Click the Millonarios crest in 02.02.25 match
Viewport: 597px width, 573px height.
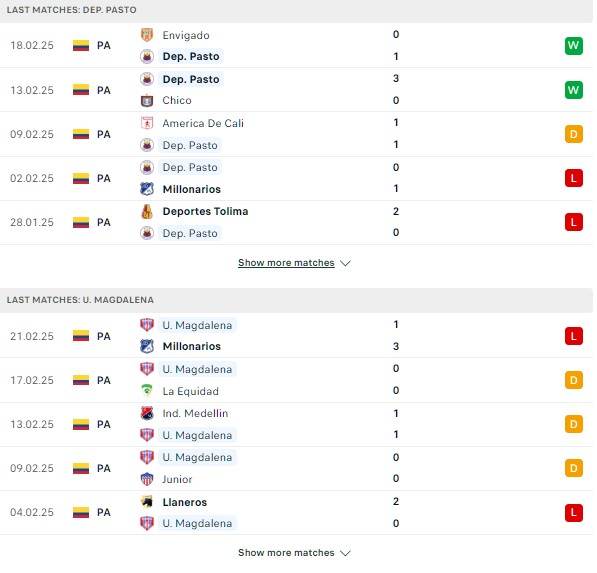(x=147, y=189)
